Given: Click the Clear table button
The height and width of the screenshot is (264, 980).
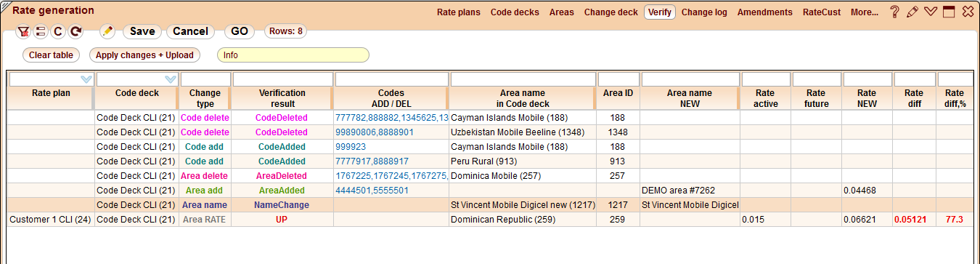Looking at the screenshot, I should 51,55.
